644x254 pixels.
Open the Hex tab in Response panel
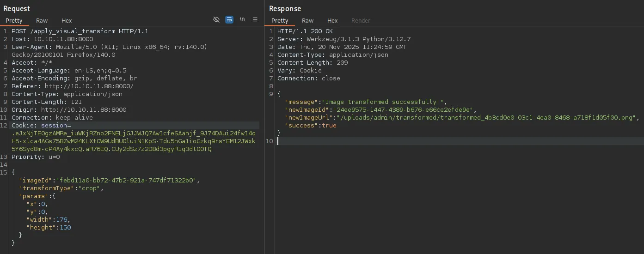tap(332, 20)
